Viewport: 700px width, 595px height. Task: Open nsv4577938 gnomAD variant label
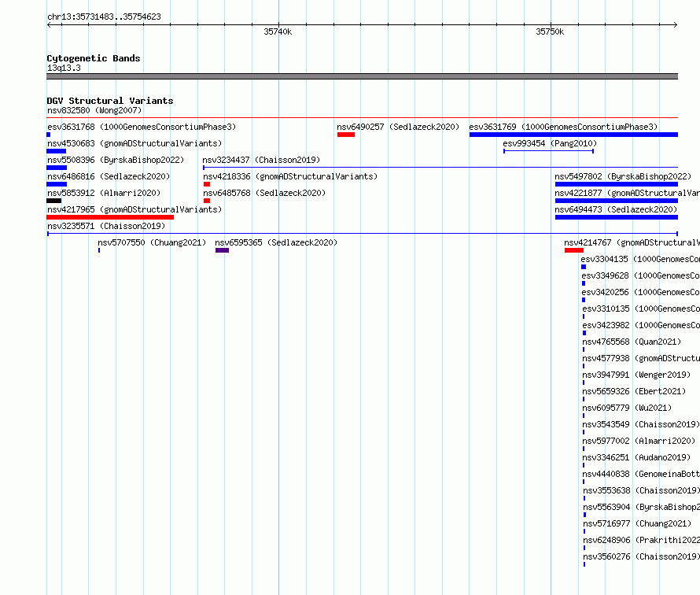click(x=641, y=358)
